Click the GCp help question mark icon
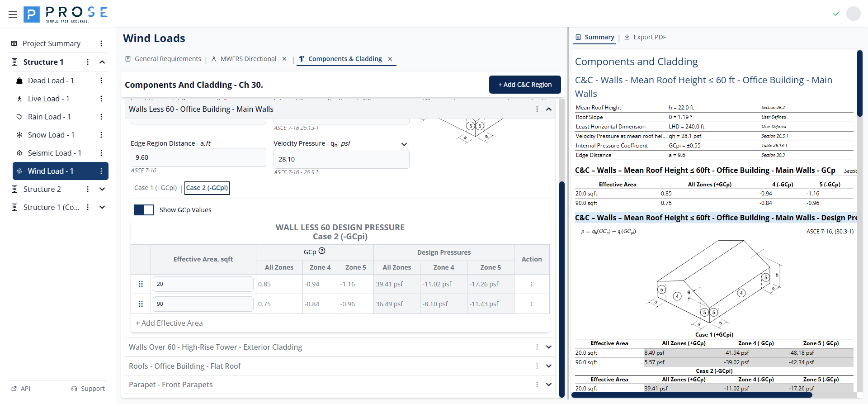The image size is (868, 404). [322, 251]
